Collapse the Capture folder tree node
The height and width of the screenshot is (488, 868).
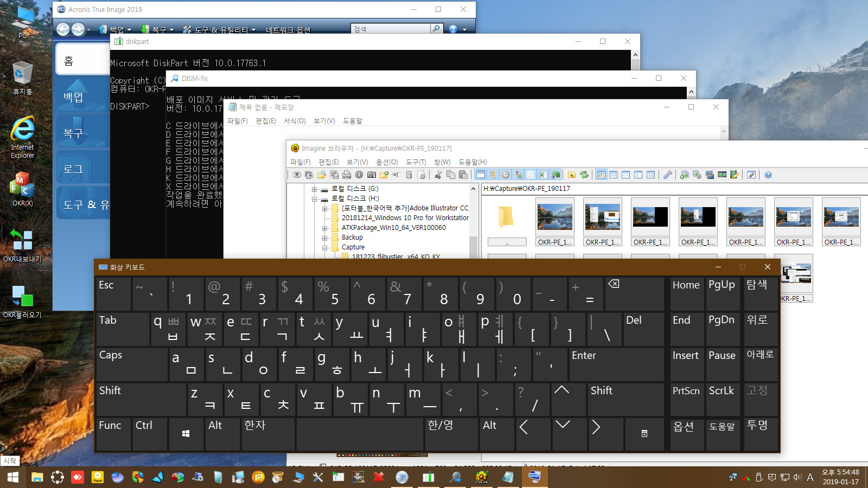point(324,248)
